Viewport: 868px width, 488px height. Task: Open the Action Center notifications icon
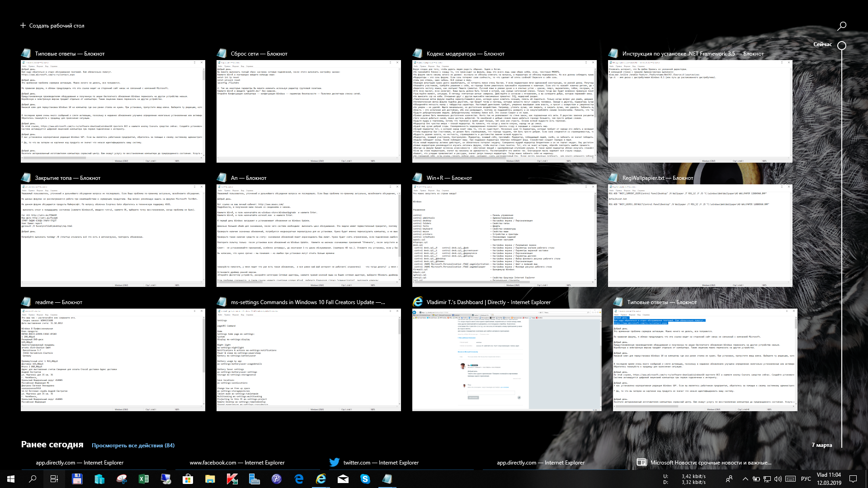click(853, 479)
